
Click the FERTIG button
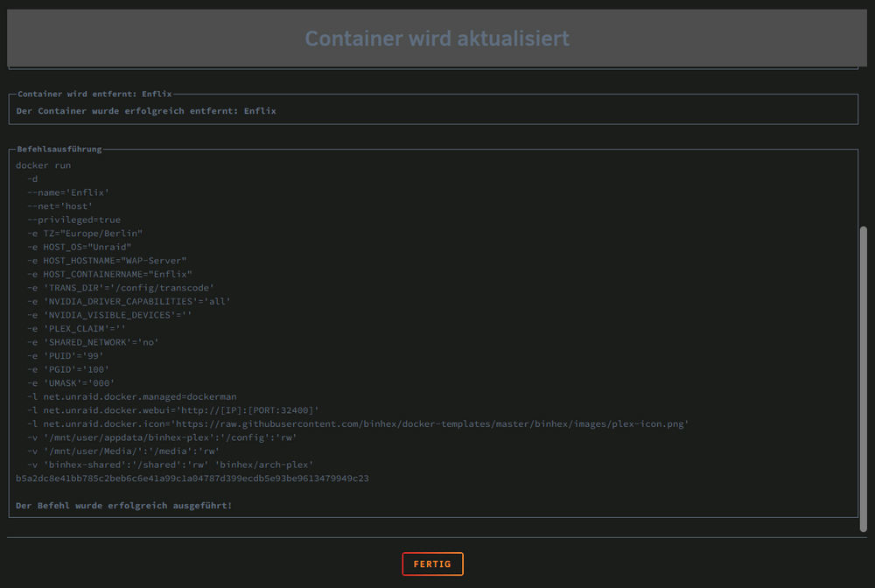pos(432,564)
